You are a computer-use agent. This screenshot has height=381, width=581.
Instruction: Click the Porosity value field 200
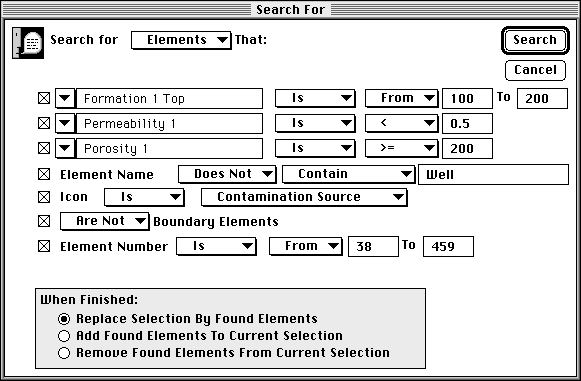(467, 148)
